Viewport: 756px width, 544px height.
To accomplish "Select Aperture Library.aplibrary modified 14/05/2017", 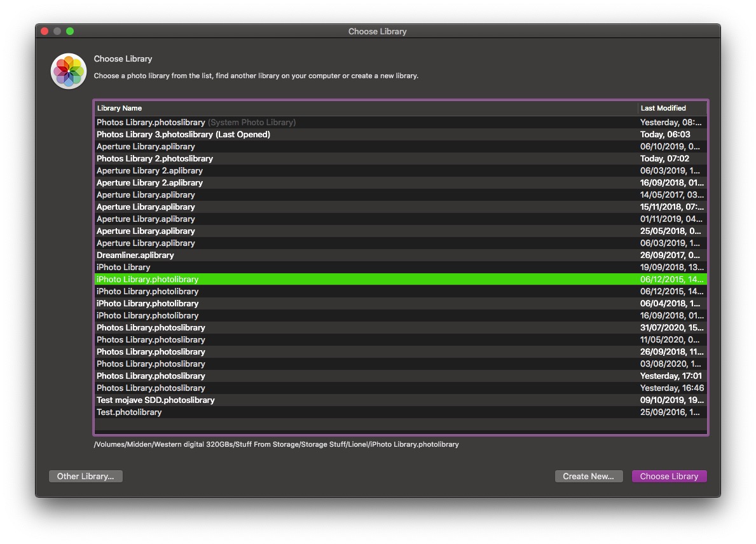I will coord(401,194).
